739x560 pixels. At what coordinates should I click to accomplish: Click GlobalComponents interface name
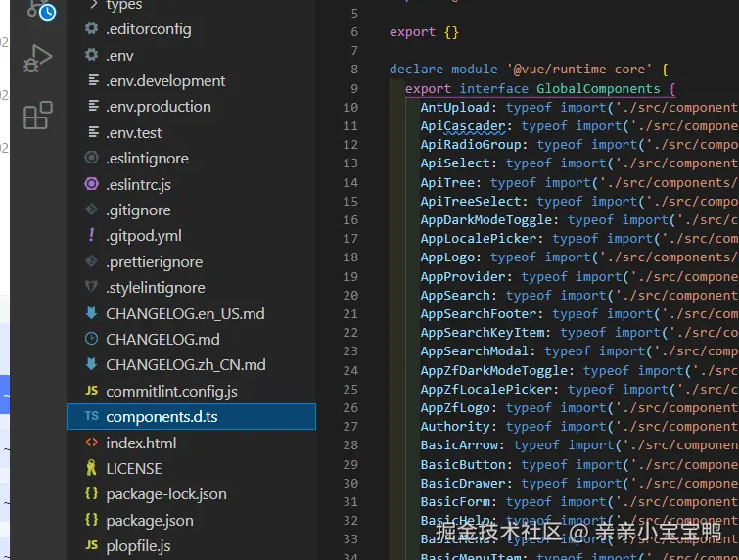click(x=598, y=89)
